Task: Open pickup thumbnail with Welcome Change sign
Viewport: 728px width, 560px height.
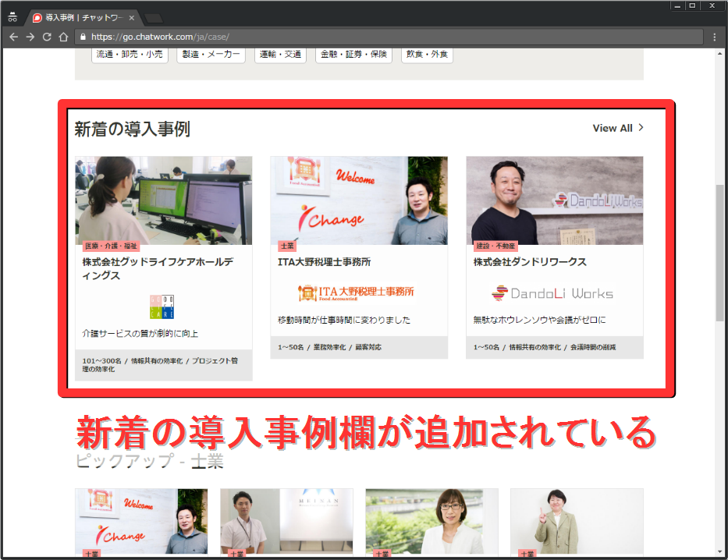Action: pos(141,522)
